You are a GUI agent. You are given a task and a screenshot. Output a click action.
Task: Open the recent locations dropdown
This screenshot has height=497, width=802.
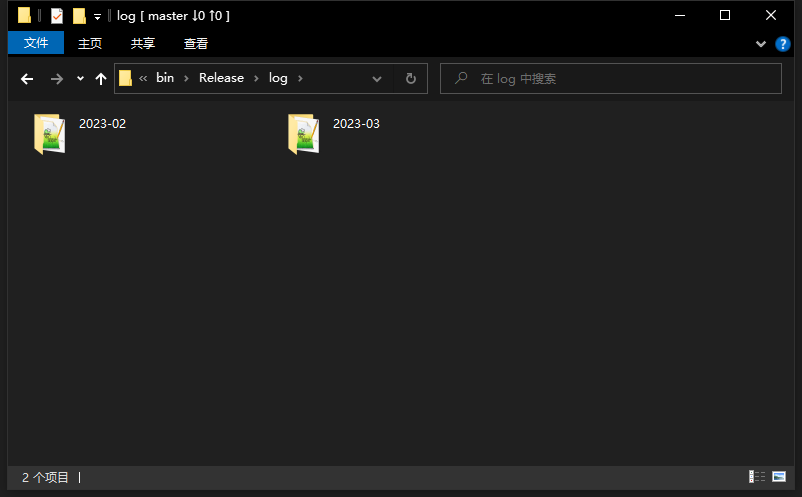80,79
